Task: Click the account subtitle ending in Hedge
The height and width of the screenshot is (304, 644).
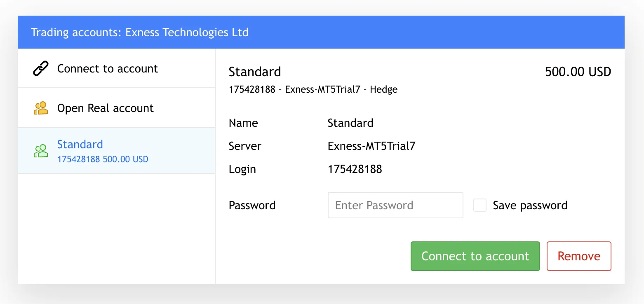Action: pos(313,89)
